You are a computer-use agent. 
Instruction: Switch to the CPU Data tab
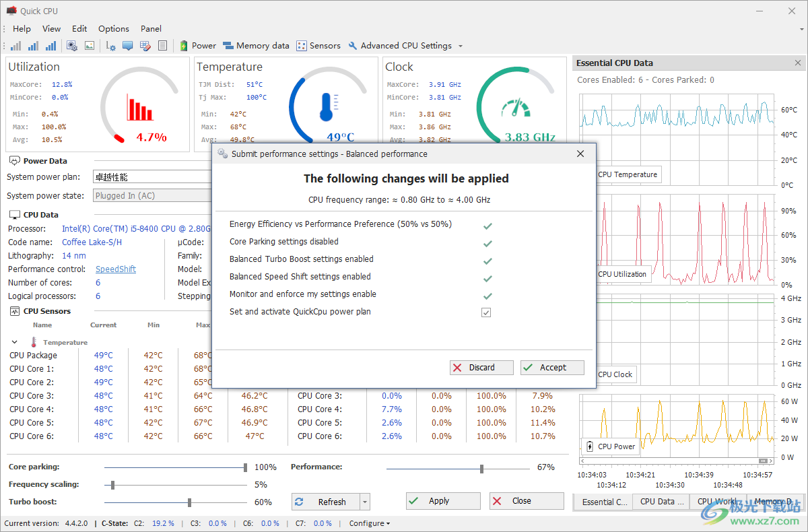[661, 502]
